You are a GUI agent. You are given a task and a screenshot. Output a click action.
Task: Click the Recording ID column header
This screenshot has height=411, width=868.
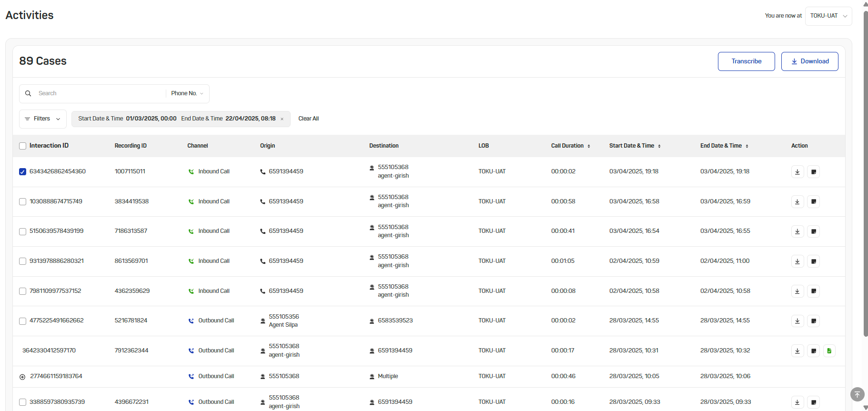[131, 146]
